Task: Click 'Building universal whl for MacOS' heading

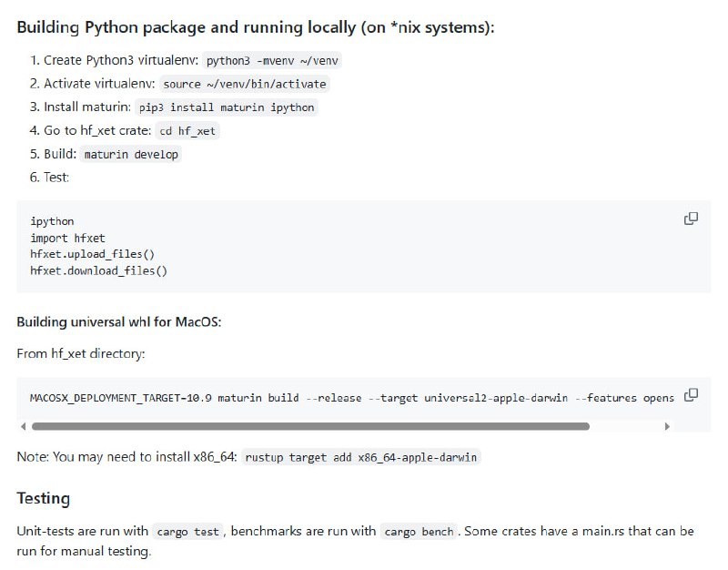Action: pos(118,322)
